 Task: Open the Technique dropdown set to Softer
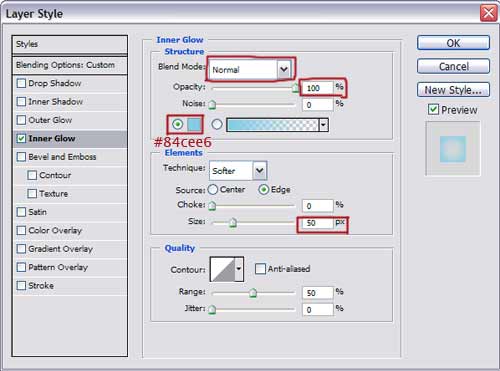pyautogui.click(x=259, y=171)
